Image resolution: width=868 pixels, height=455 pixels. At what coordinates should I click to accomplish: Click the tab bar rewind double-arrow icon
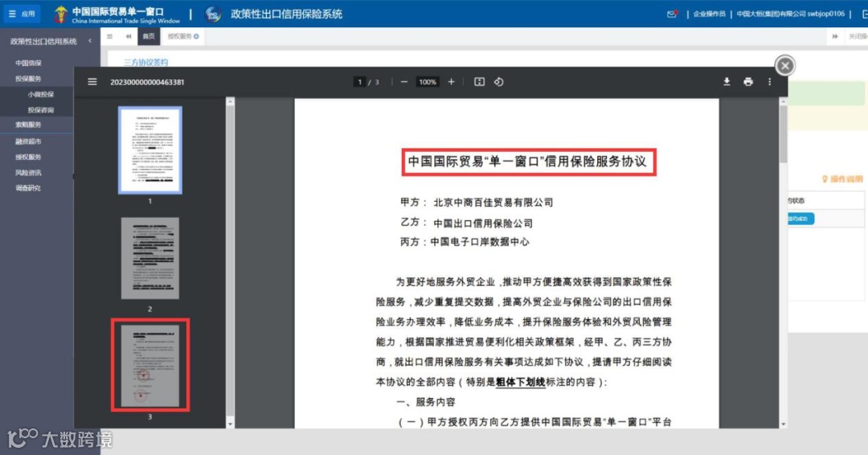[x=129, y=36]
